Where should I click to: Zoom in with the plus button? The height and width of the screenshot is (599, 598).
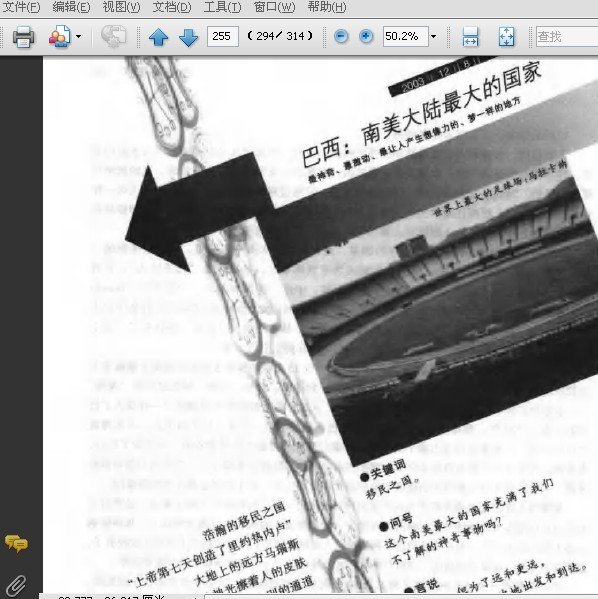coord(366,37)
